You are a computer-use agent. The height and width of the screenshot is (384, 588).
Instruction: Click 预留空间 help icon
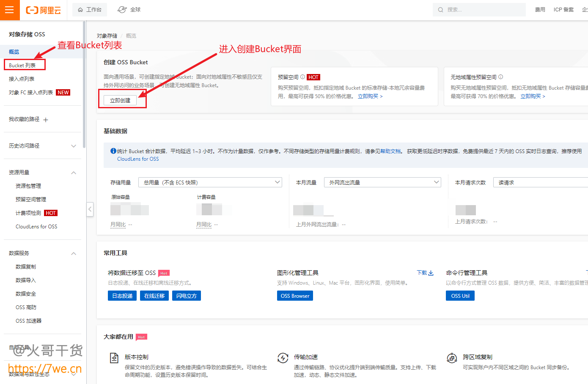click(302, 77)
